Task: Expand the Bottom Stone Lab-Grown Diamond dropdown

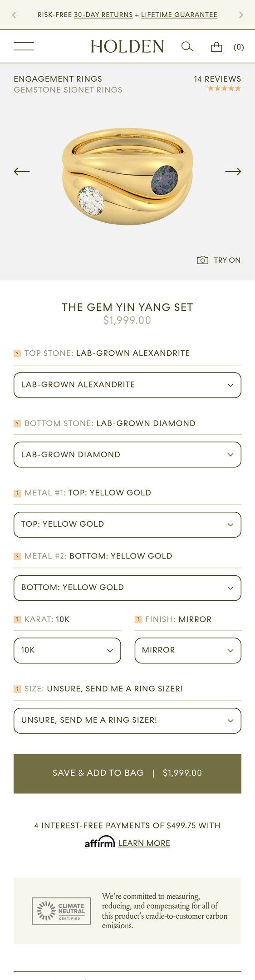Action: click(127, 455)
